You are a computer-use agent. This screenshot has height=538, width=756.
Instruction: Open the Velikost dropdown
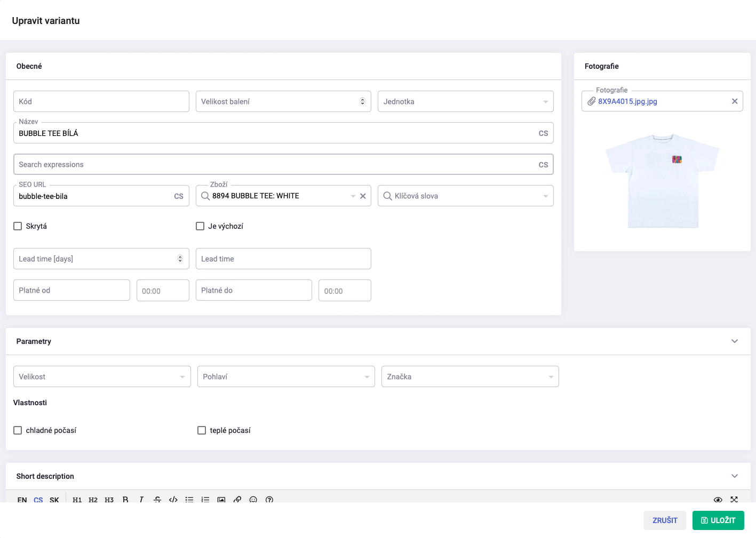click(x=102, y=376)
